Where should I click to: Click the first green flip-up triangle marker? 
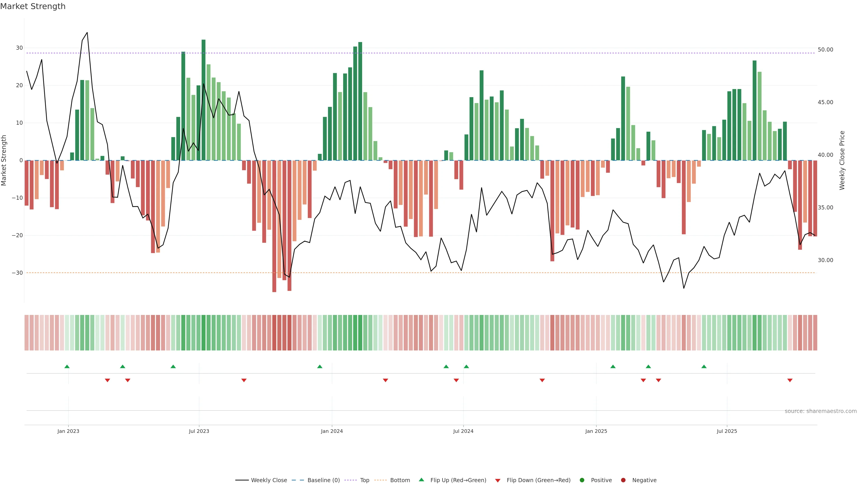pyautogui.click(x=67, y=366)
